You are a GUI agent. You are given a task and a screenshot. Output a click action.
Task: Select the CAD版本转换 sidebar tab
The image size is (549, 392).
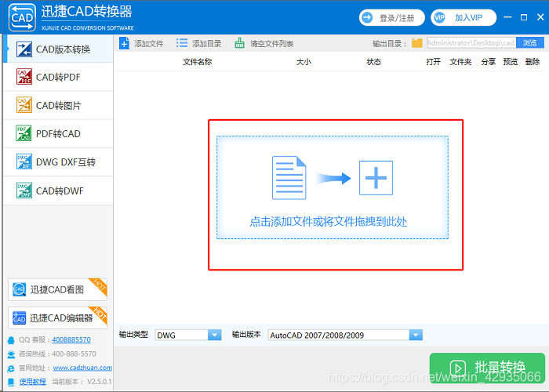[58, 49]
